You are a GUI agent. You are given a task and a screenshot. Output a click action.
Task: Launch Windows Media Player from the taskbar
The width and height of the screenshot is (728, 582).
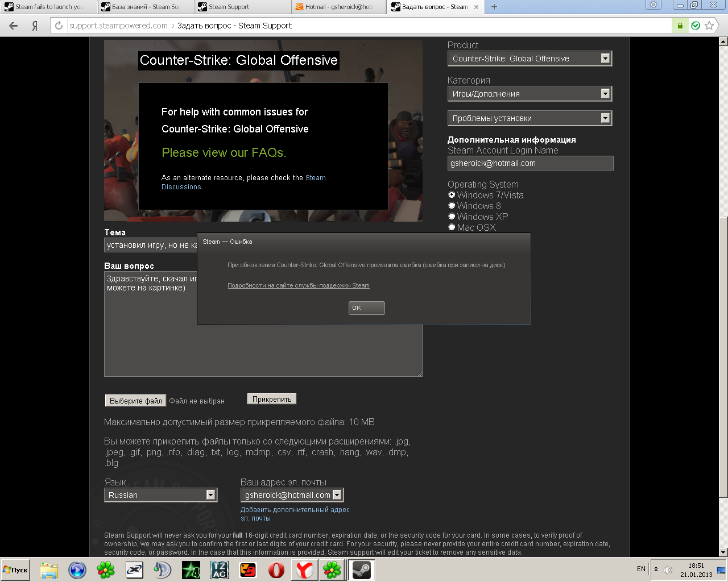point(77,569)
